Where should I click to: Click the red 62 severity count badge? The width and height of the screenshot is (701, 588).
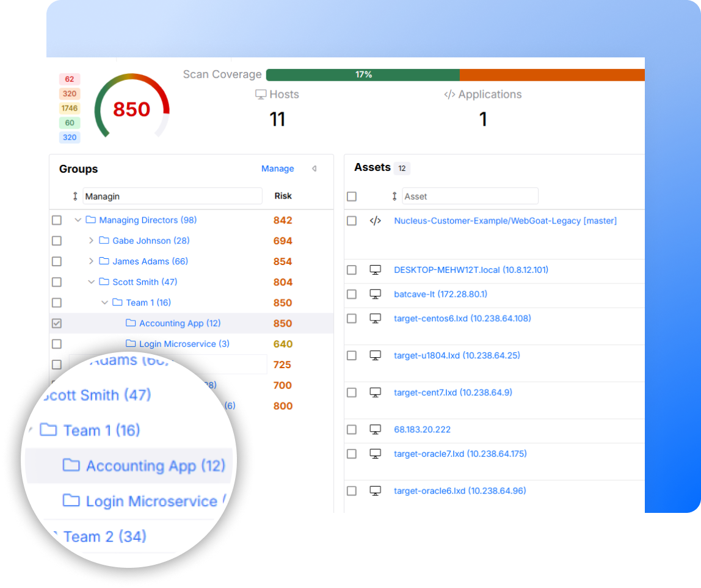[69, 79]
